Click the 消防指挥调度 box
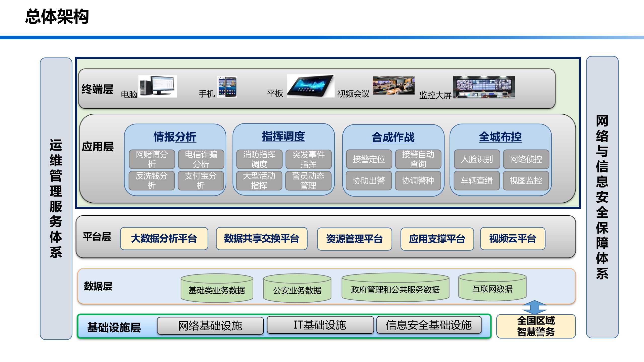 coord(259,159)
